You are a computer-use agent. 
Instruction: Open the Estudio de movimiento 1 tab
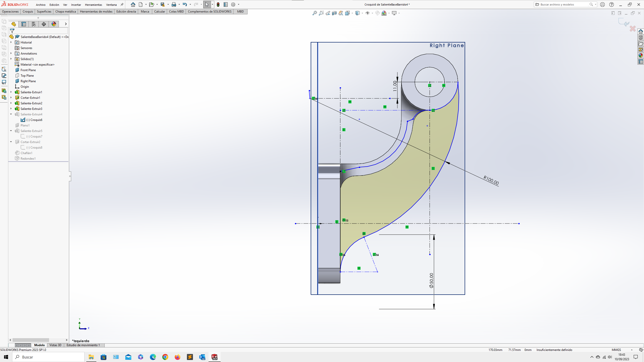coord(83,345)
